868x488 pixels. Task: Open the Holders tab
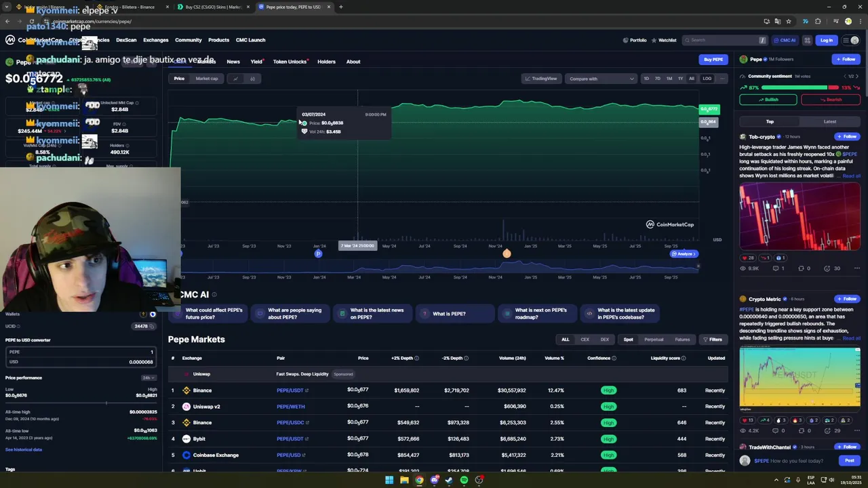(x=326, y=62)
